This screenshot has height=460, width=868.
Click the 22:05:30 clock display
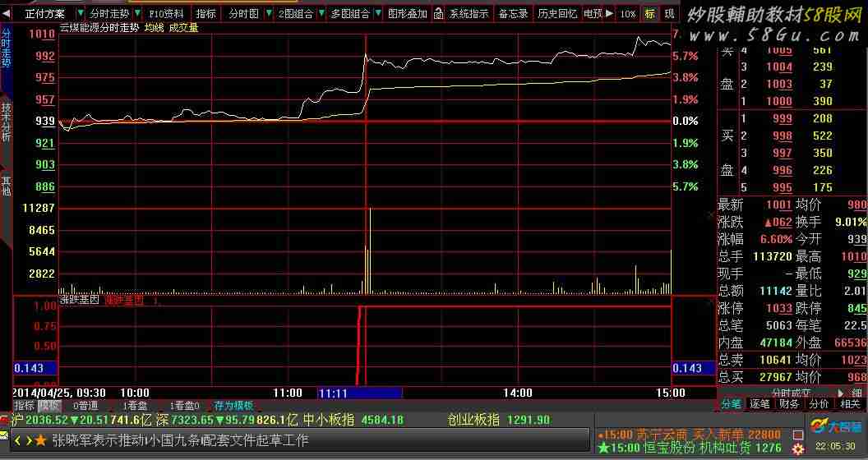pyautogui.click(x=835, y=446)
